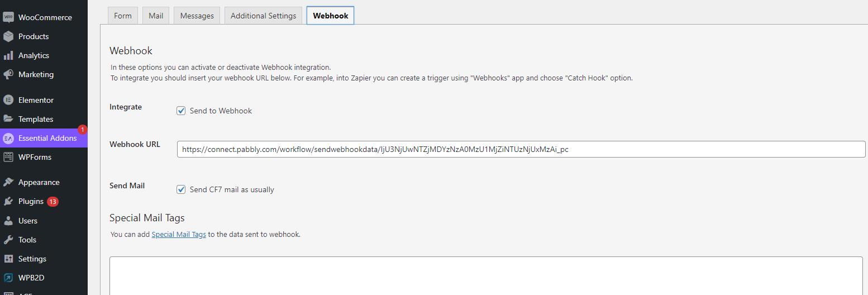The height and width of the screenshot is (295, 868).
Task: Follow the Special Mail Tags link
Action: (x=179, y=235)
